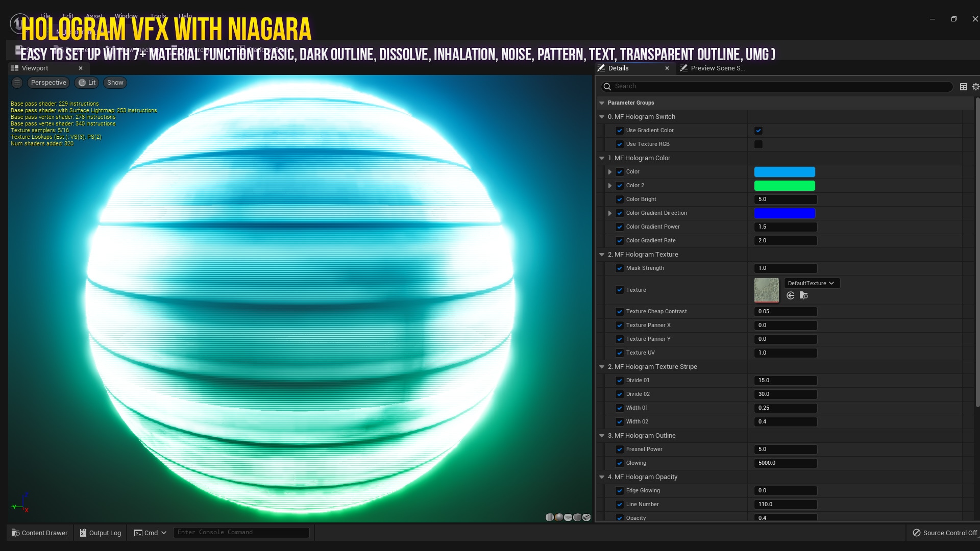Close the Details tab
The width and height of the screenshot is (980, 551).
667,68
